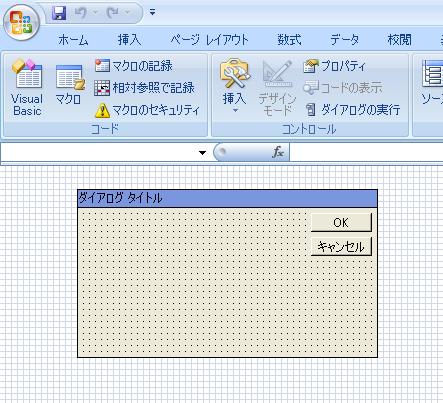Toggle デザインモード design mode
443x403 pixels.
click(x=277, y=88)
